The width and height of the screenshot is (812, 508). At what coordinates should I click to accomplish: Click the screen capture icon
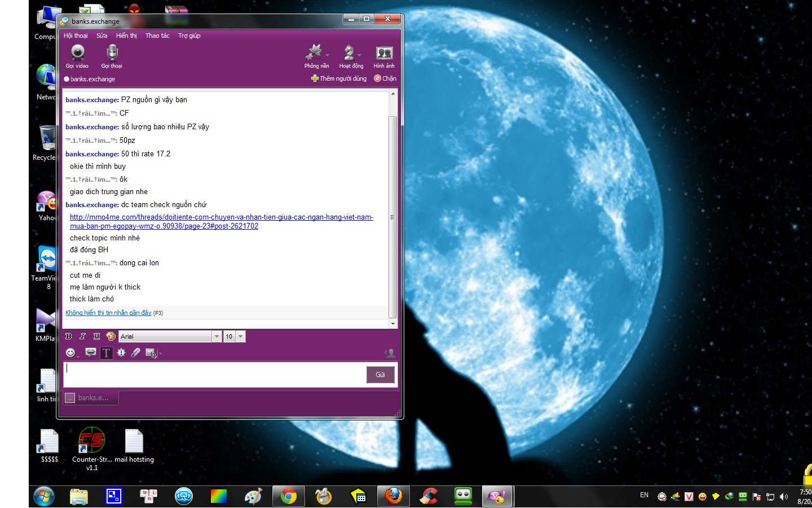(x=151, y=353)
